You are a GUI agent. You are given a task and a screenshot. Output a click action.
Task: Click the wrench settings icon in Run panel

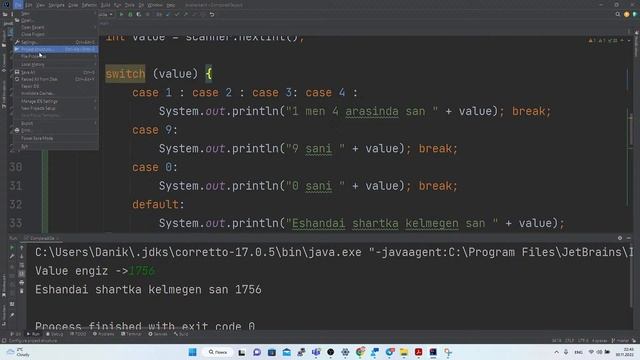click(x=12, y=256)
